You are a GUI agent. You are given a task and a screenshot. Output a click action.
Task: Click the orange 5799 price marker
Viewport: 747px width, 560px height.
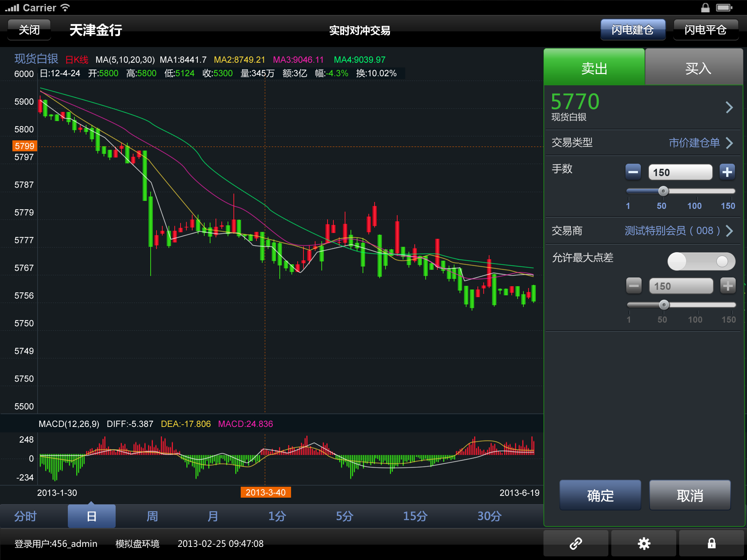[24, 146]
